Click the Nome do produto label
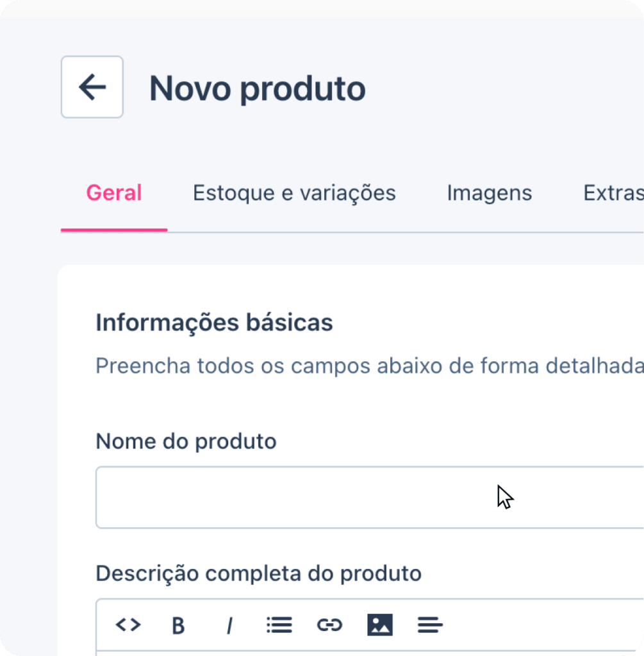The width and height of the screenshot is (644, 656). coord(186,441)
